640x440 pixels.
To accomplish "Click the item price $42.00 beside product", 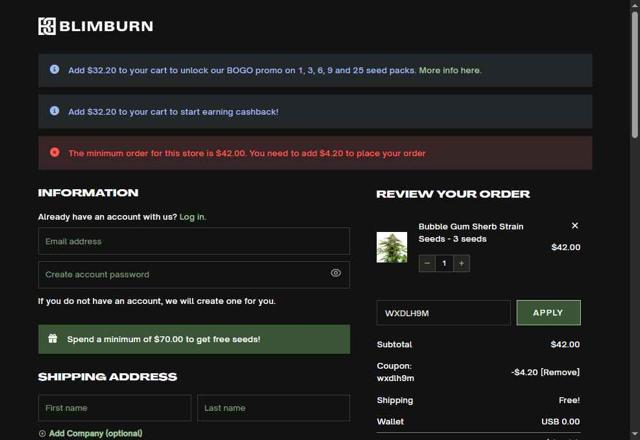I will (566, 247).
